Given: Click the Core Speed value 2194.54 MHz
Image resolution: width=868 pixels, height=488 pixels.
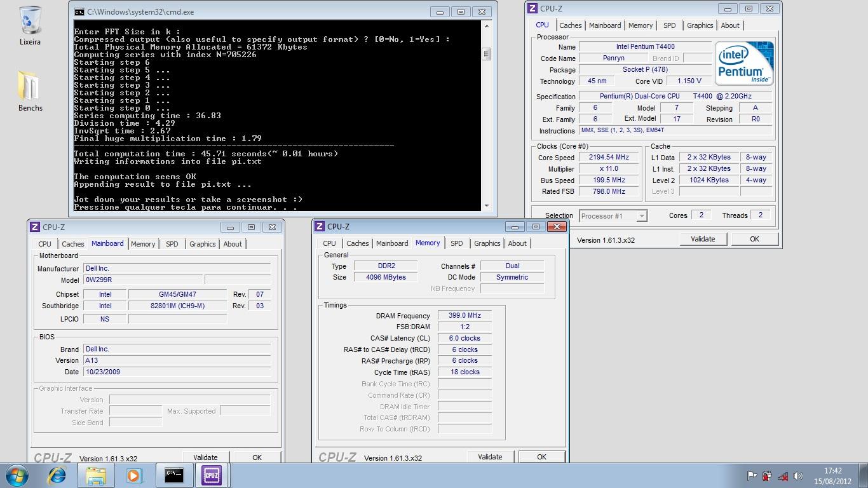Looking at the screenshot, I should (x=609, y=158).
